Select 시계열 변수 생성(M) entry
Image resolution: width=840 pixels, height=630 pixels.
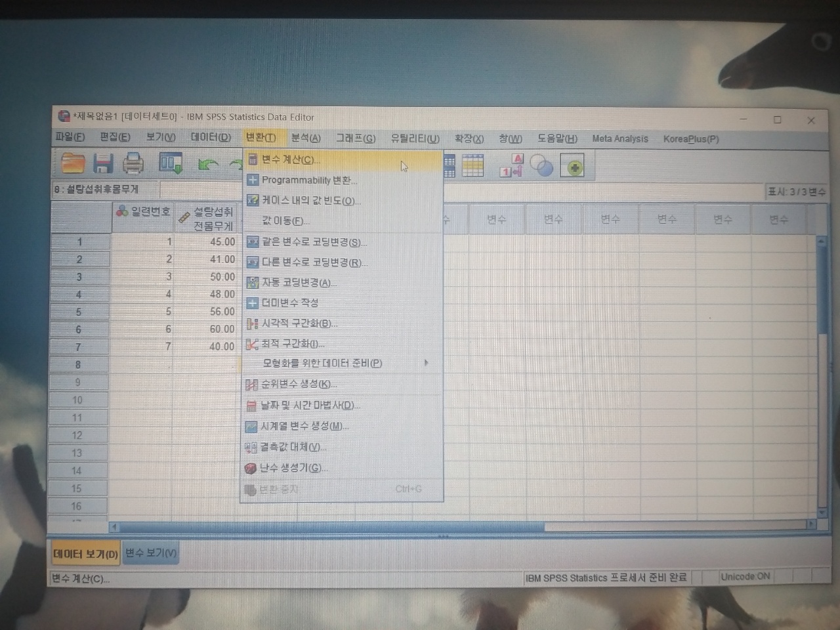point(342,426)
